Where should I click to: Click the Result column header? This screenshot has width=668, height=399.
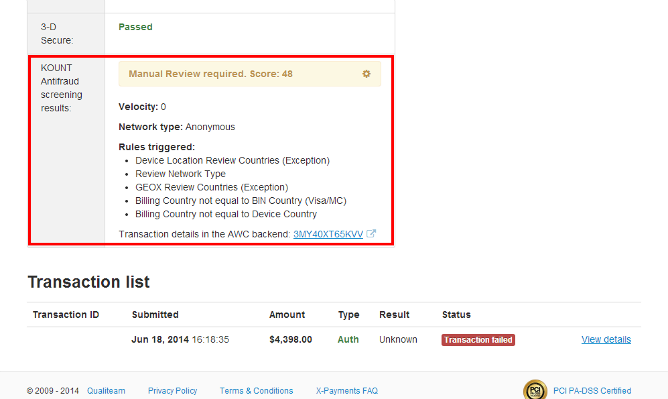[394, 315]
